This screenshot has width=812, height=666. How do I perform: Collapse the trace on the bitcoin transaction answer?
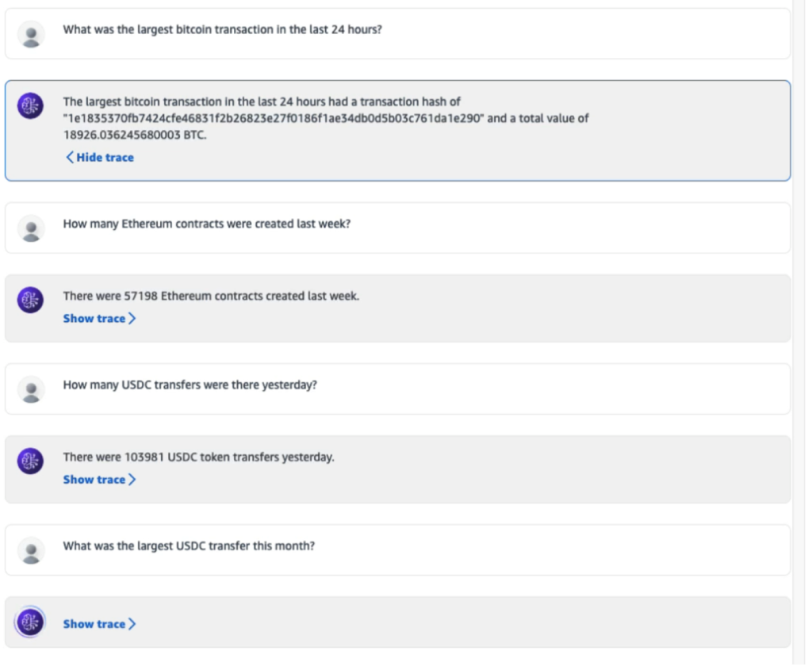(98, 157)
